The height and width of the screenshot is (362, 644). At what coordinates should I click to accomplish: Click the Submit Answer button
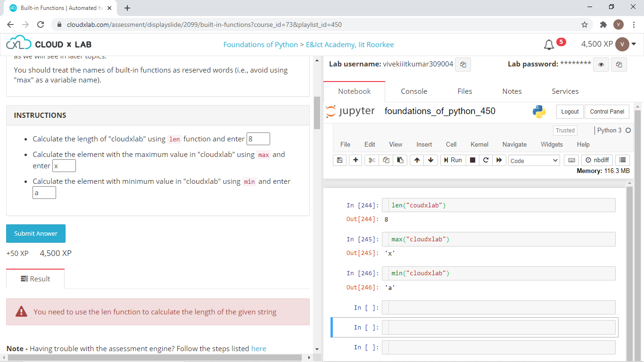coord(36,233)
